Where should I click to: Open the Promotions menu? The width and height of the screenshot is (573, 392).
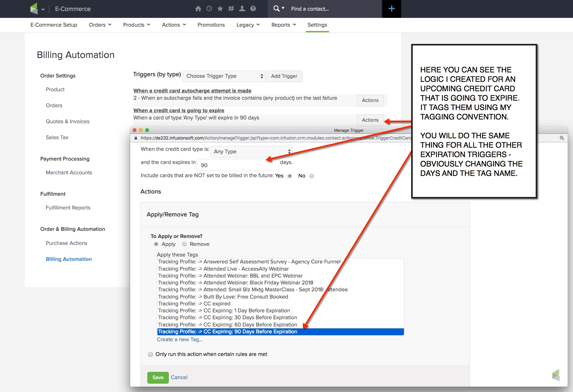click(211, 25)
